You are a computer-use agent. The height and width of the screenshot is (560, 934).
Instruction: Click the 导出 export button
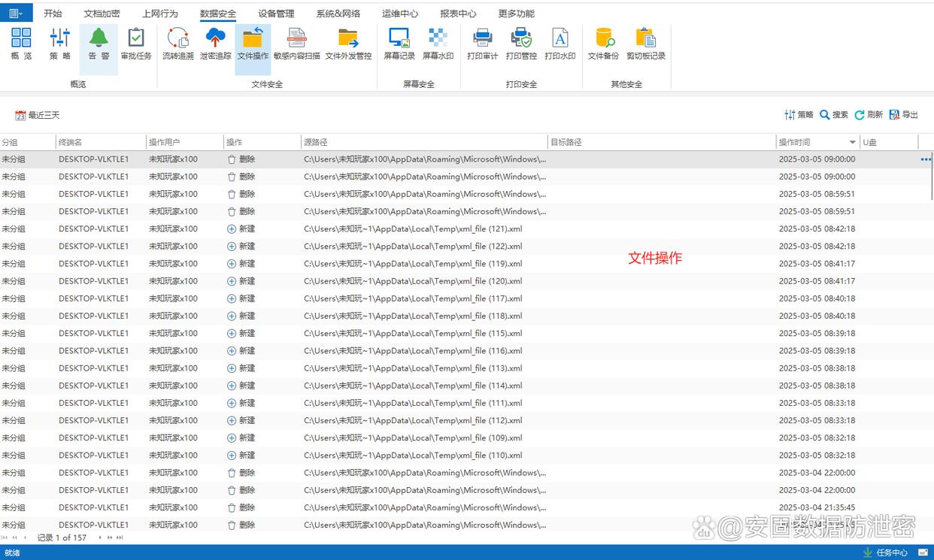(903, 115)
